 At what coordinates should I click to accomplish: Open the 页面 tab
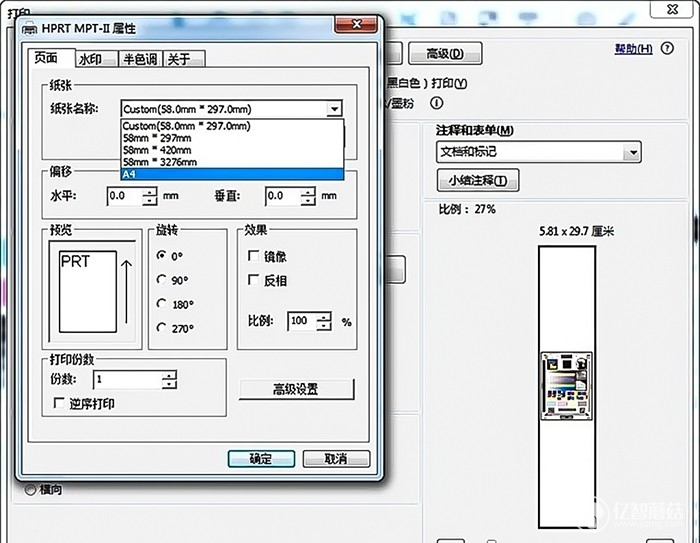click(x=50, y=58)
